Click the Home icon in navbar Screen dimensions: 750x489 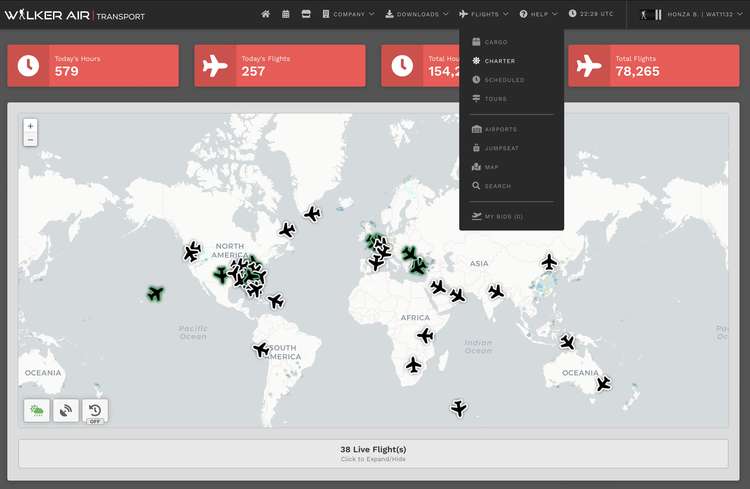[265, 14]
